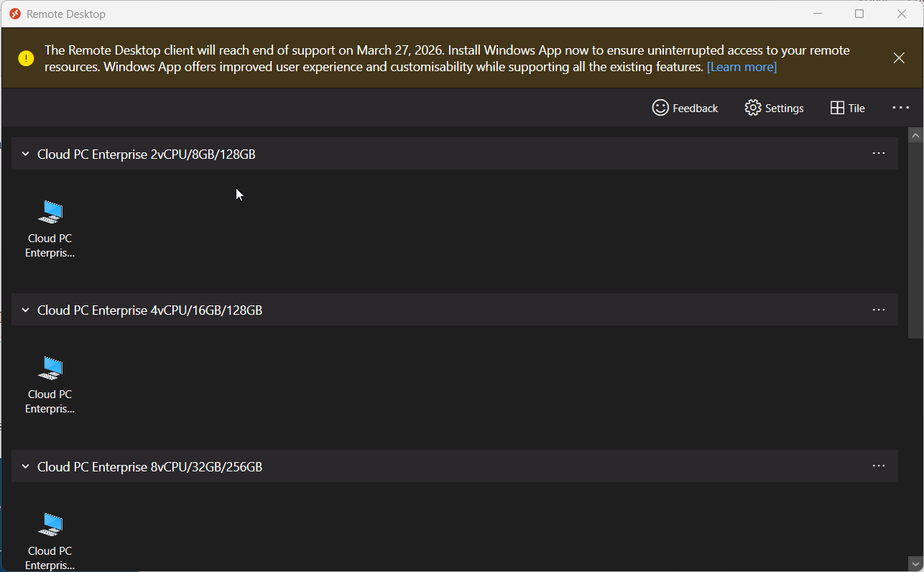Open more options for 4vCPU/16GB group
This screenshot has width=924, height=572.
[878, 310]
